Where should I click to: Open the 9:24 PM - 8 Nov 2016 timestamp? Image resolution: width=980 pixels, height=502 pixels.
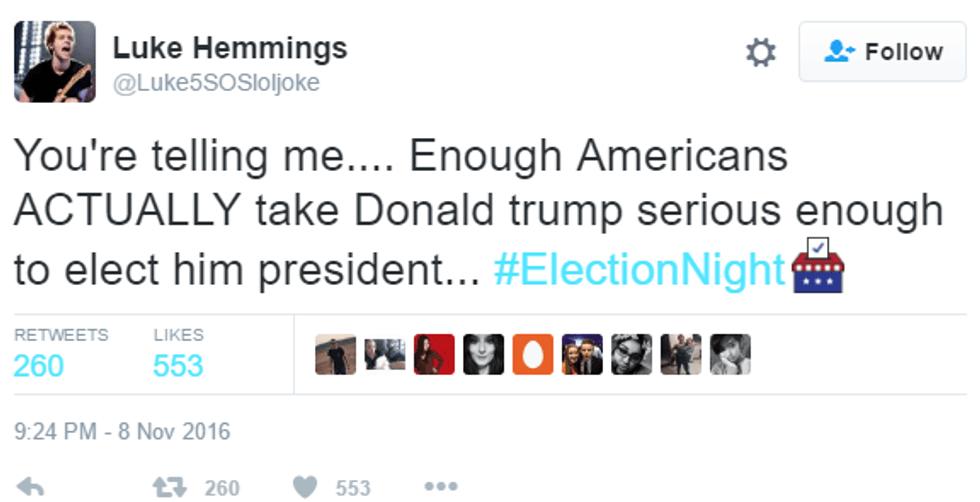tap(122, 432)
